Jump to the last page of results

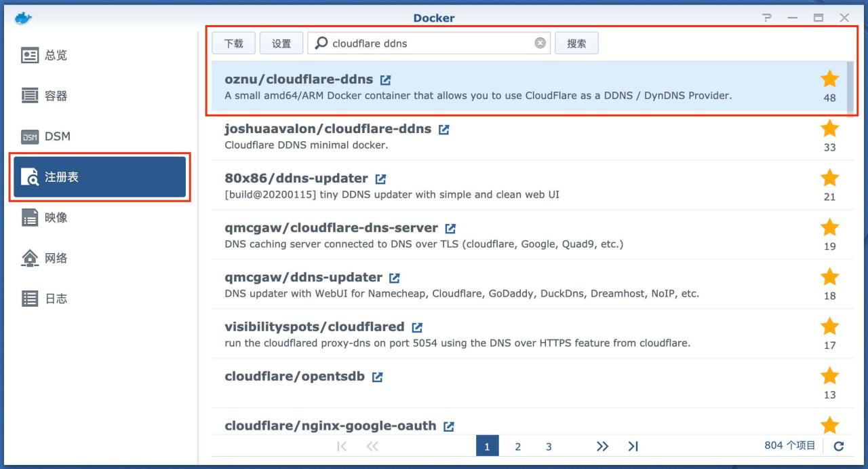633,446
